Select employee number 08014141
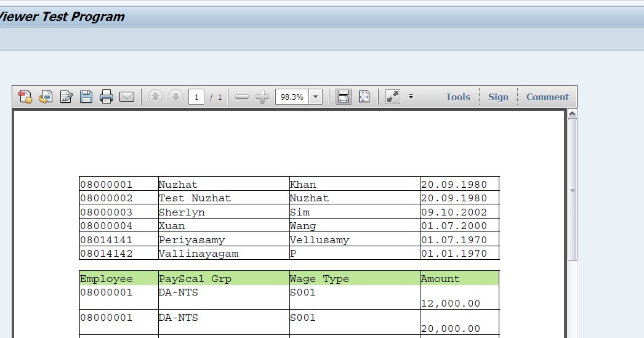The height and width of the screenshot is (338, 644). click(x=107, y=240)
